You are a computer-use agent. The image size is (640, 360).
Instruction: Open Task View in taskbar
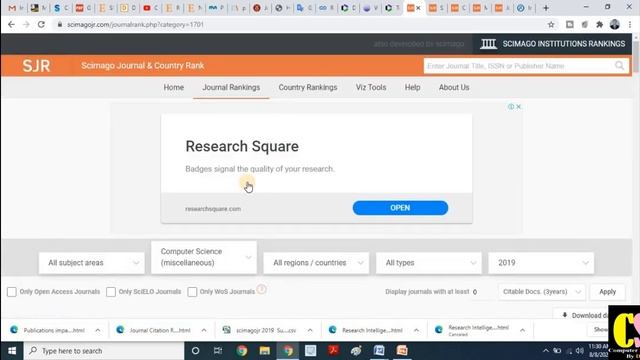point(218,351)
